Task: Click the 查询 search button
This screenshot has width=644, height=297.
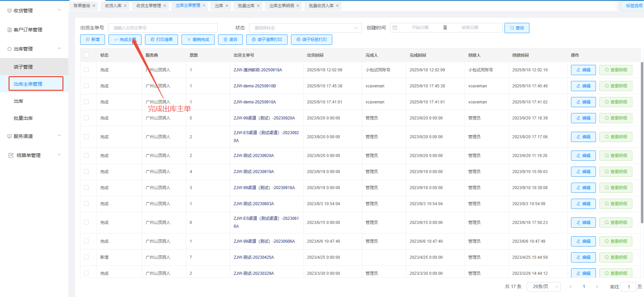Action: pos(517,28)
